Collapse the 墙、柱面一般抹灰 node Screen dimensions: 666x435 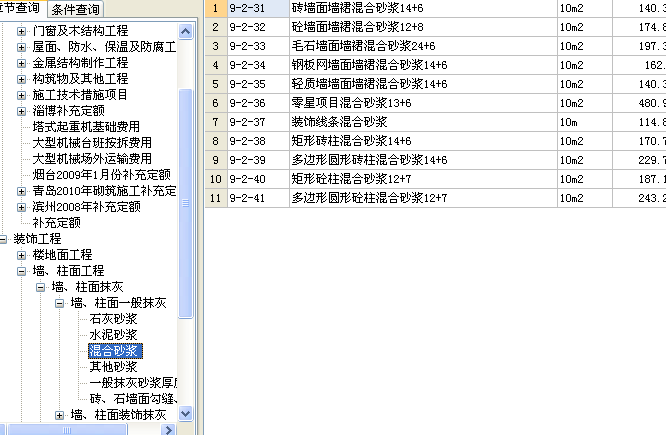coord(59,303)
